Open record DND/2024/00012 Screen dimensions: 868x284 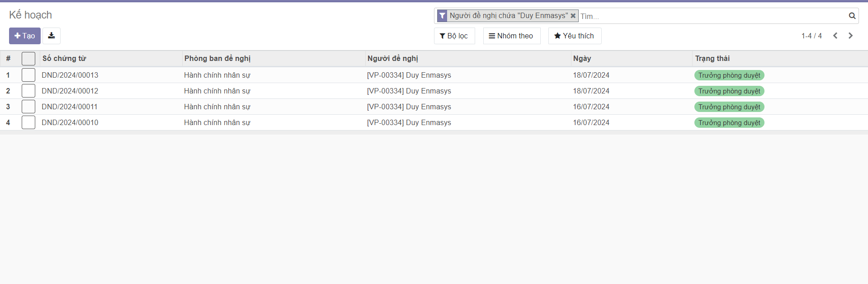point(70,91)
